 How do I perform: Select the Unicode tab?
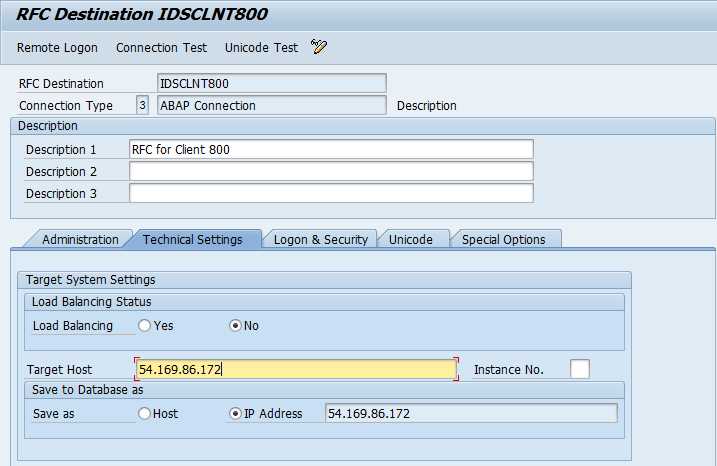point(411,240)
